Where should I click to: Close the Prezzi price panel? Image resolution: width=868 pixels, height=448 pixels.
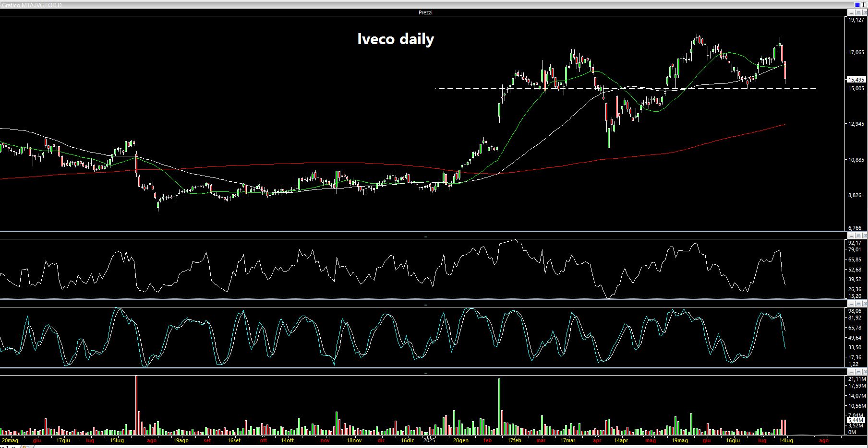[865, 12]
